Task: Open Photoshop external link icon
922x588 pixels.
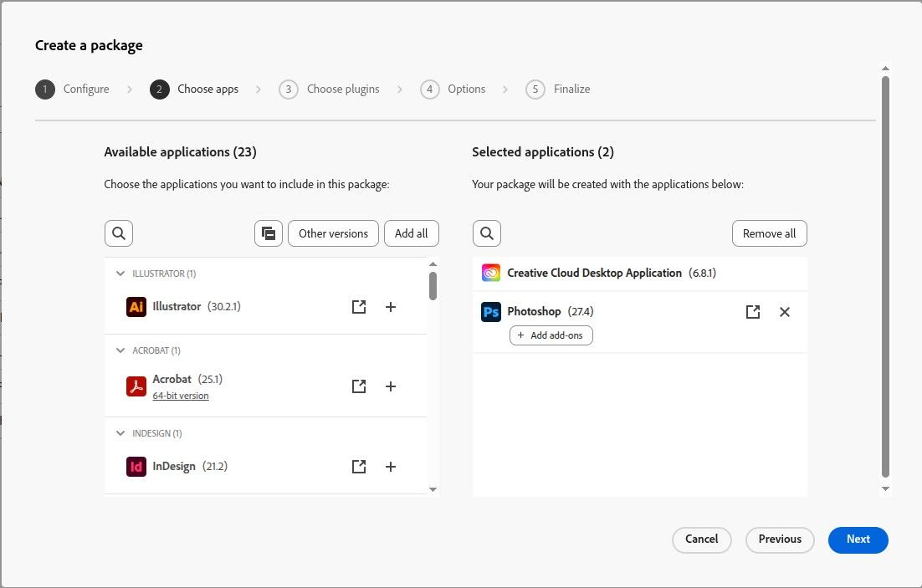Action: [x=753, y=312]
